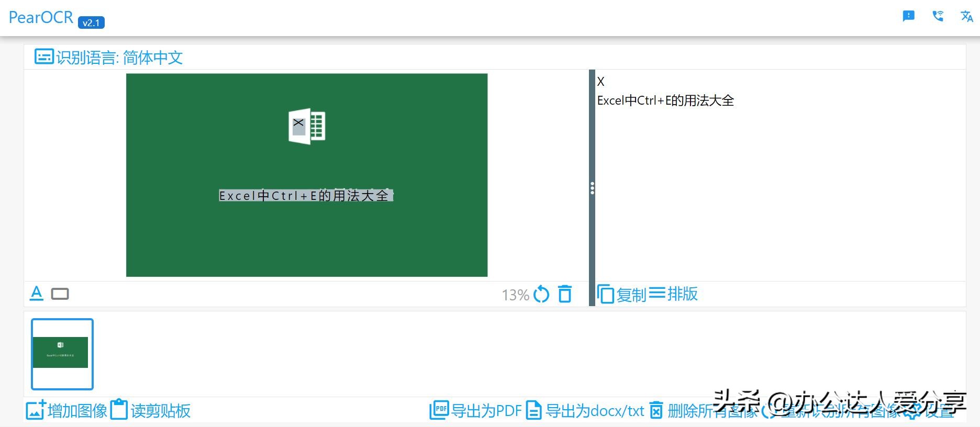This screenshot has height=427, width=980.
Task: Open the contact phone icon
Action: coord(938,16)
